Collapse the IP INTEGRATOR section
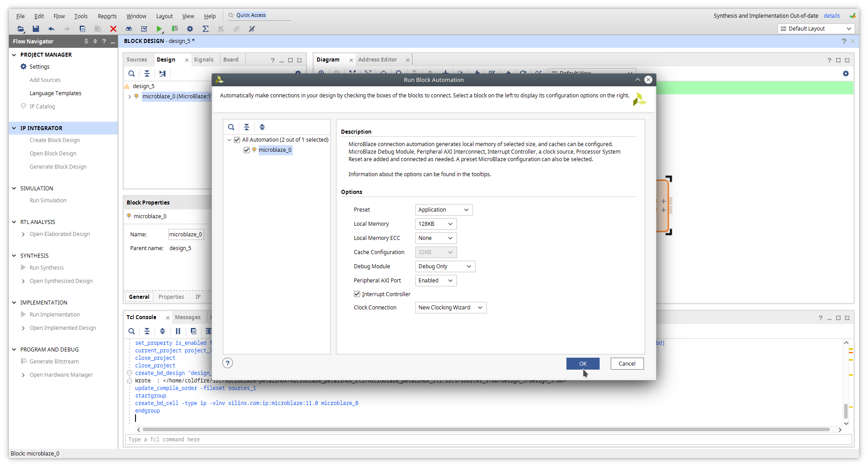Screen dimensions: 868x467 click(14, 128)
